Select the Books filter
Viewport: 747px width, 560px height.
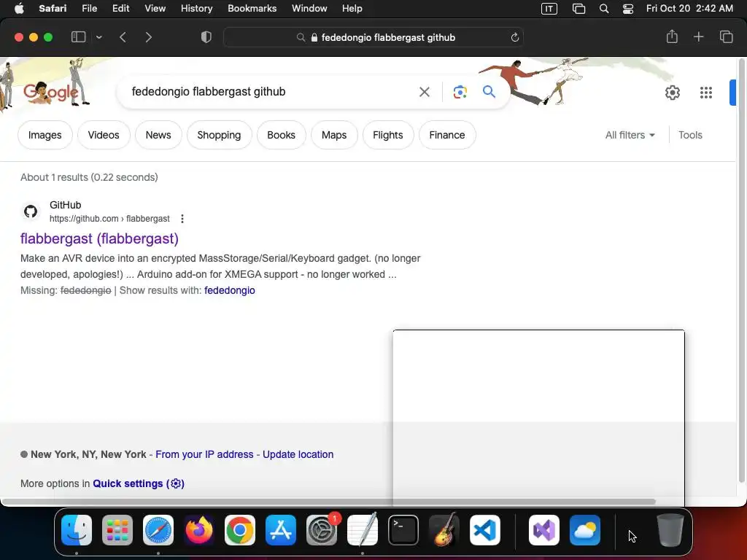tap(281, 135)
